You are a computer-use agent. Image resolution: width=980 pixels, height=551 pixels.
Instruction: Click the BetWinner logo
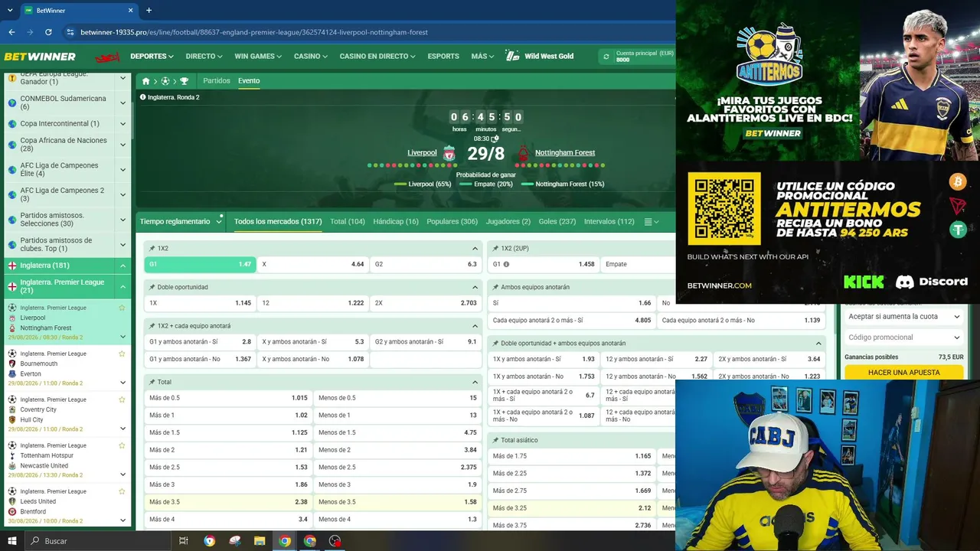(40, 57)
